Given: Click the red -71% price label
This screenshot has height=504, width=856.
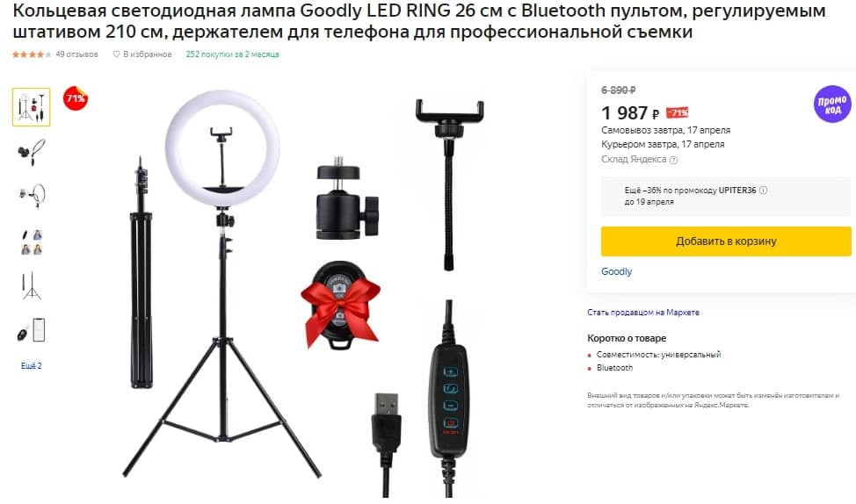Looking at the screenshot, I should pos(678,113).
